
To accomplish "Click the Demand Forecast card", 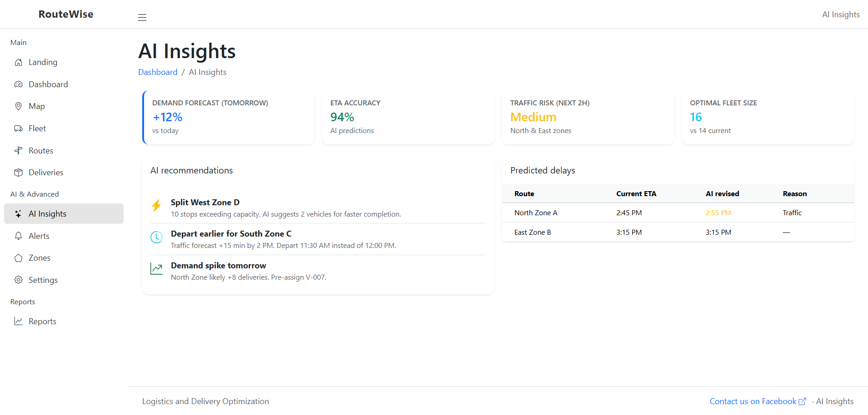I will tap(228, 117).
